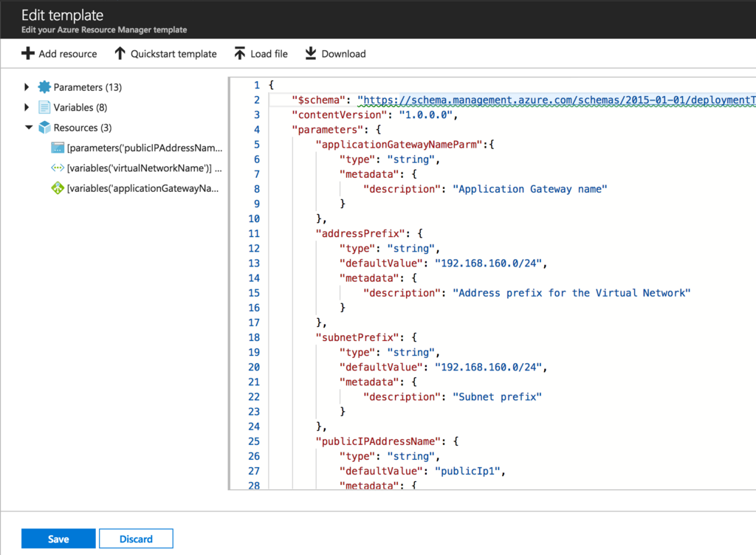This screenshot has height=555, width=756.
Task: Click the Parameters gear icon
Action: pos(44,87)
